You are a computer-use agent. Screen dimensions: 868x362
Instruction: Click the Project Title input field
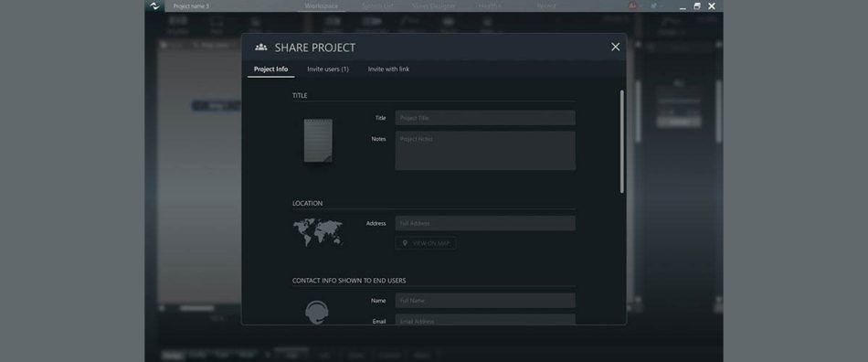(x=485, y=118)
